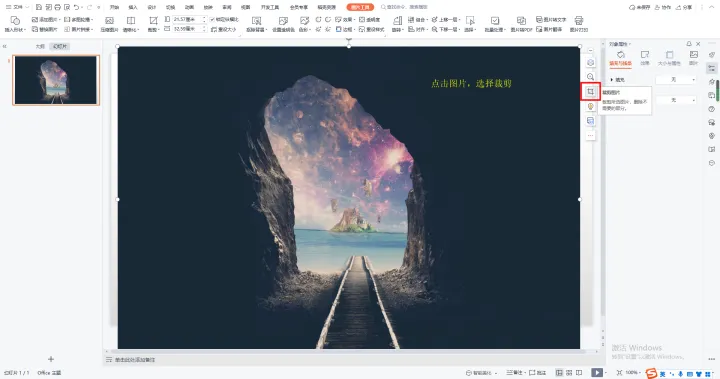Select slide 1 thumbnail
720x379 pixels.
56,80
